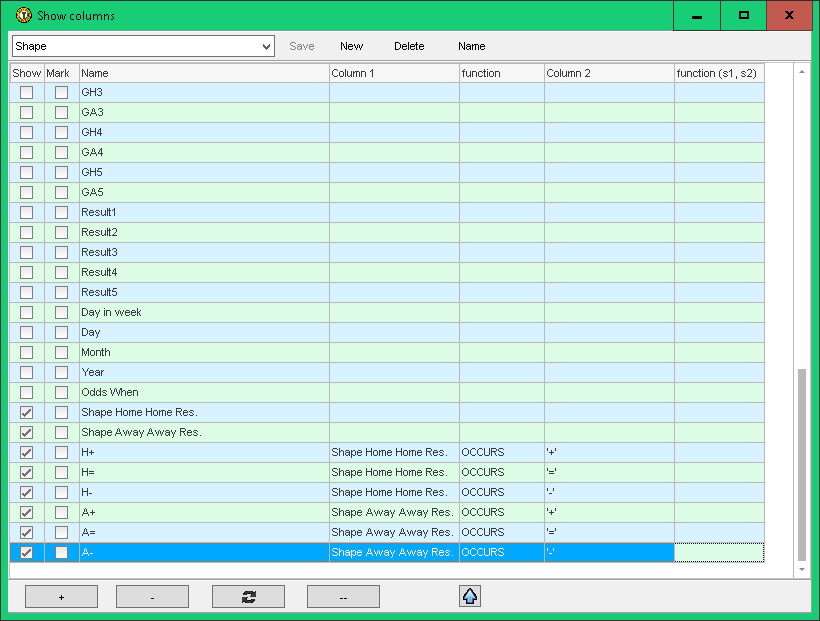820x621 pixels.
Task: Click New in the top menu
Action: click(351, 47)
